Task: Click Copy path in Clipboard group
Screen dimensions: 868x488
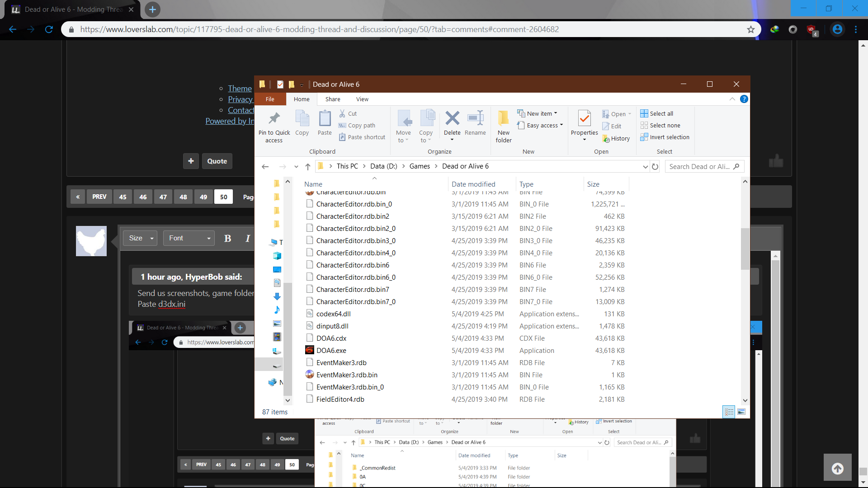Action: 357,125
